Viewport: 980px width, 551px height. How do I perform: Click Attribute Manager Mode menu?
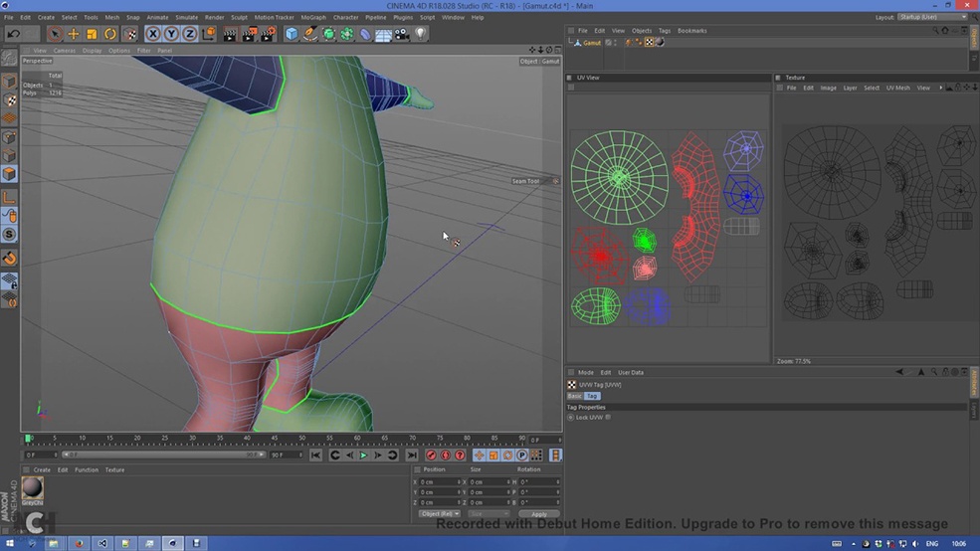[586, 372]
